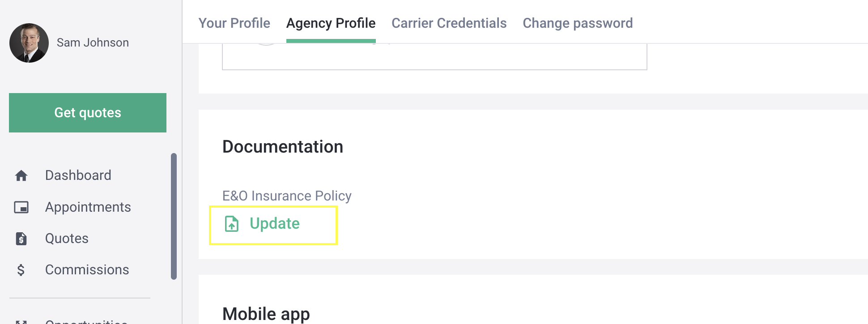This screenshot has width=868, height=324.
Task: Go to the Change password tab
Action: (578, 23)
